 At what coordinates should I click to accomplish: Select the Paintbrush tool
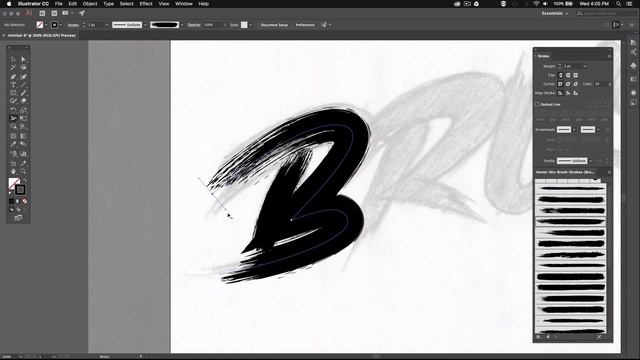tap(23, 93)
